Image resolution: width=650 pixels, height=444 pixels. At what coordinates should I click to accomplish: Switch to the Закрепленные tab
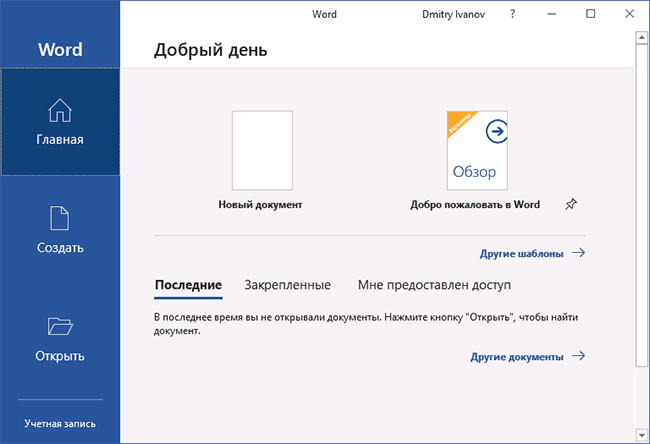[x=287, y=285]
